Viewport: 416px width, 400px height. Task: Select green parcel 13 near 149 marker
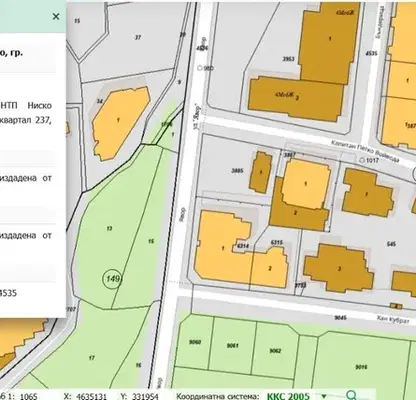pyautogui.click(x=109, y=228)
